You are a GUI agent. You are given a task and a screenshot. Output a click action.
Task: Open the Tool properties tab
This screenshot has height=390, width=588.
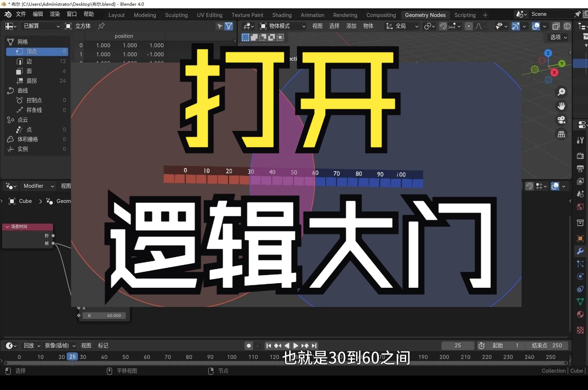(x=580, y=140)
